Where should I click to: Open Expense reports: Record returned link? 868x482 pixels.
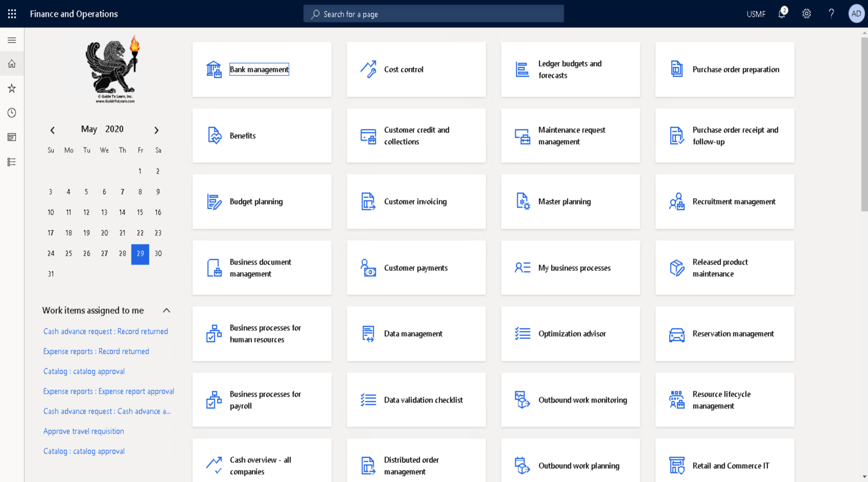[x=96, y=351]
